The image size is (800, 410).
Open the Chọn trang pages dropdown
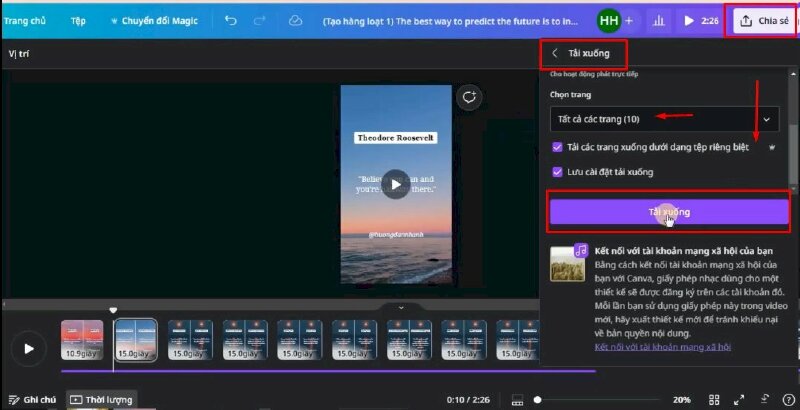tap(664, 119)
